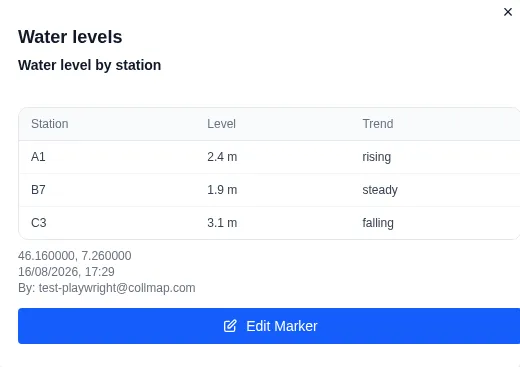
Task: Click the Water level by station subtitle
Action: (x=89, y=65)
